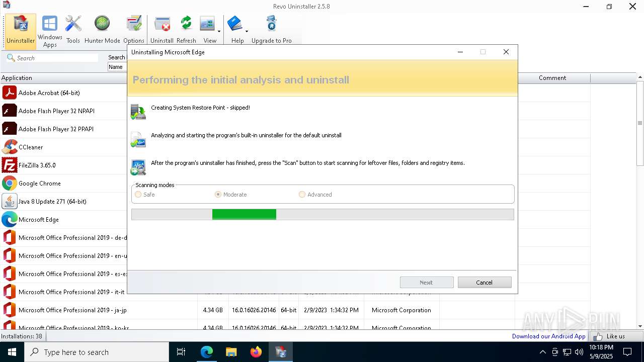Open Firefox from taskbar

click(256, 352)
